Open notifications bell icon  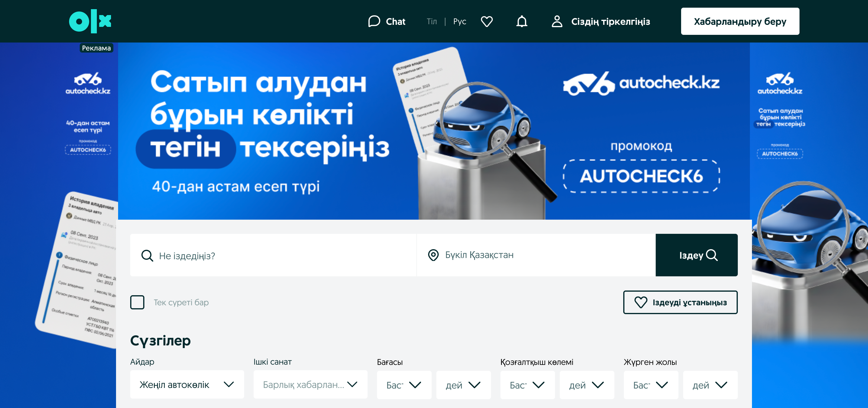tap(521, 21)
